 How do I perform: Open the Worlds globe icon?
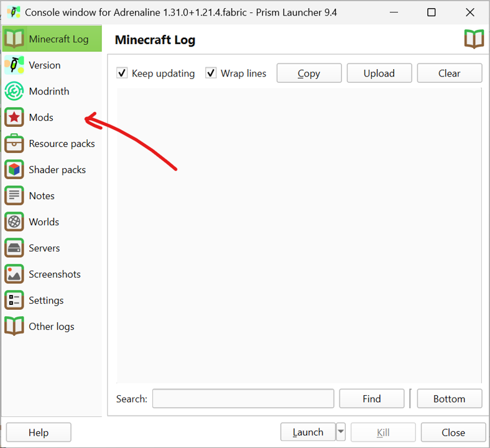14,222
